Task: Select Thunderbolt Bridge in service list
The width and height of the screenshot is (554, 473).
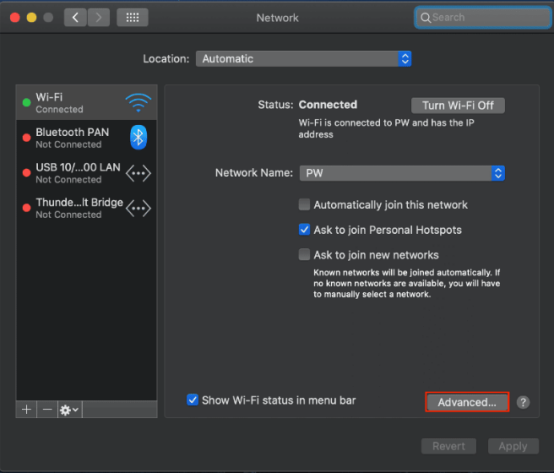Action: click(x=87, y=208)
